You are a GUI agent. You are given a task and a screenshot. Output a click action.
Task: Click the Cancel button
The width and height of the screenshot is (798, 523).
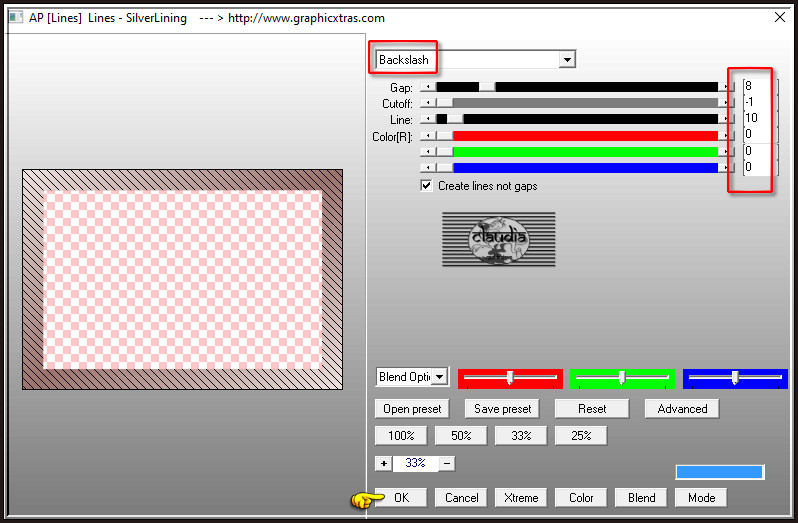coord(461,498)
